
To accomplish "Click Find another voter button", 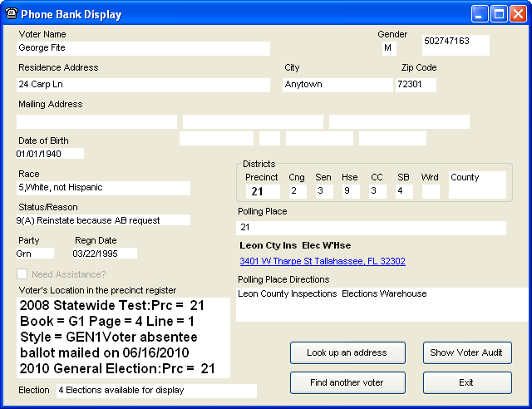I will [347, 382].
